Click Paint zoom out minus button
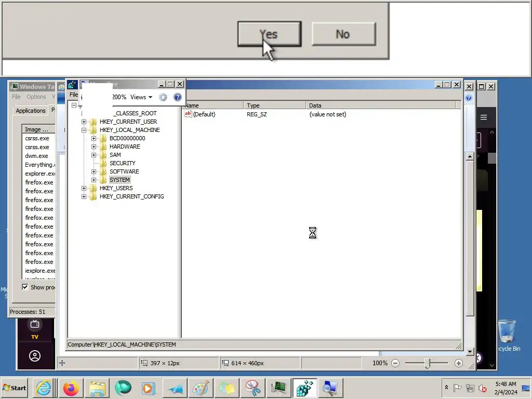Screen dimensions: 532x399 click(x=395, y=363)
